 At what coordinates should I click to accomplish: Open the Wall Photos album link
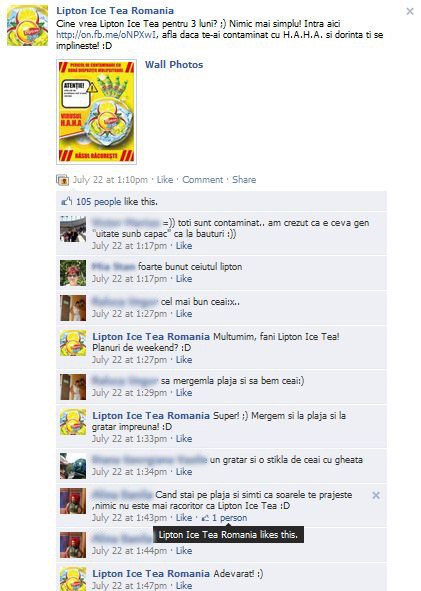click(x=174, y=64)
